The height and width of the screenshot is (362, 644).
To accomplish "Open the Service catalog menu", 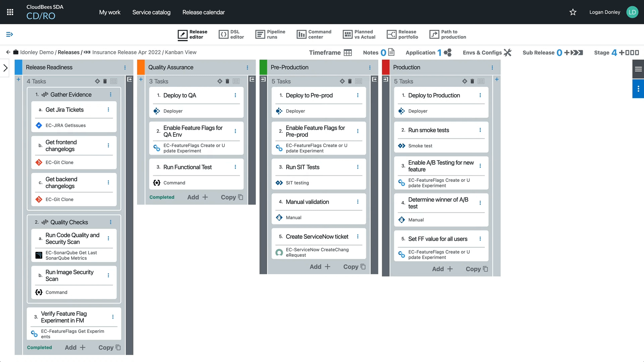I will tap(151, 12).
